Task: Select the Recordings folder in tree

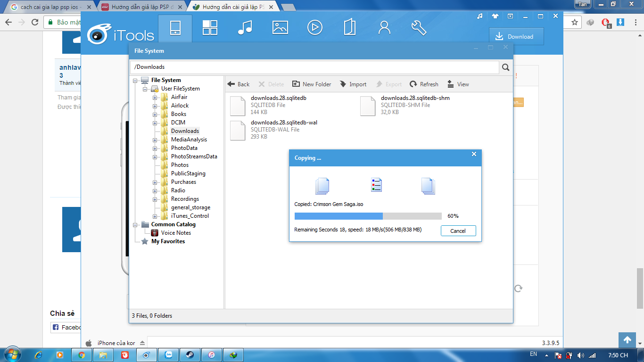Action: (x=185, y=199)
